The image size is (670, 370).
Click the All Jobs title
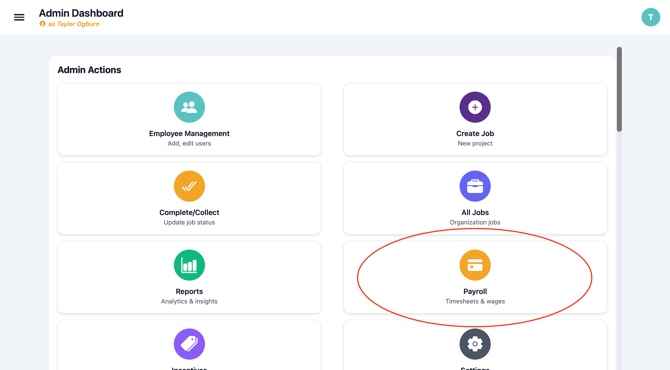(475, 212)
